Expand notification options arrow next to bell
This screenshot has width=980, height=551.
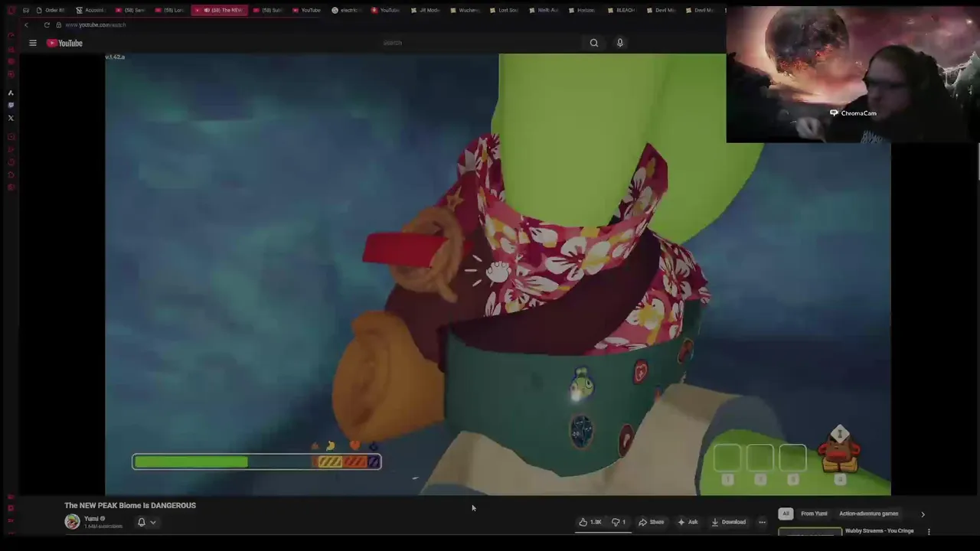coord(153,523)
